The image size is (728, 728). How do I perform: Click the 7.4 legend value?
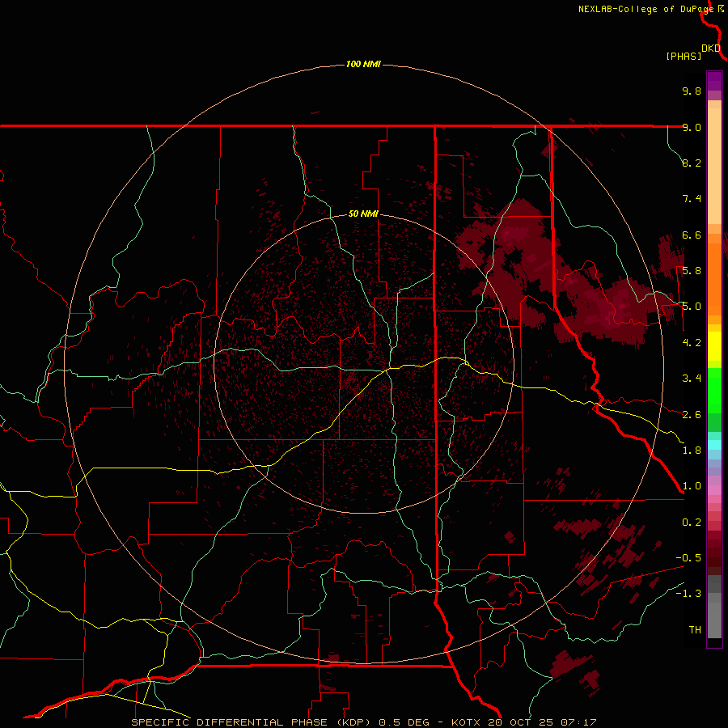point(692,199)
